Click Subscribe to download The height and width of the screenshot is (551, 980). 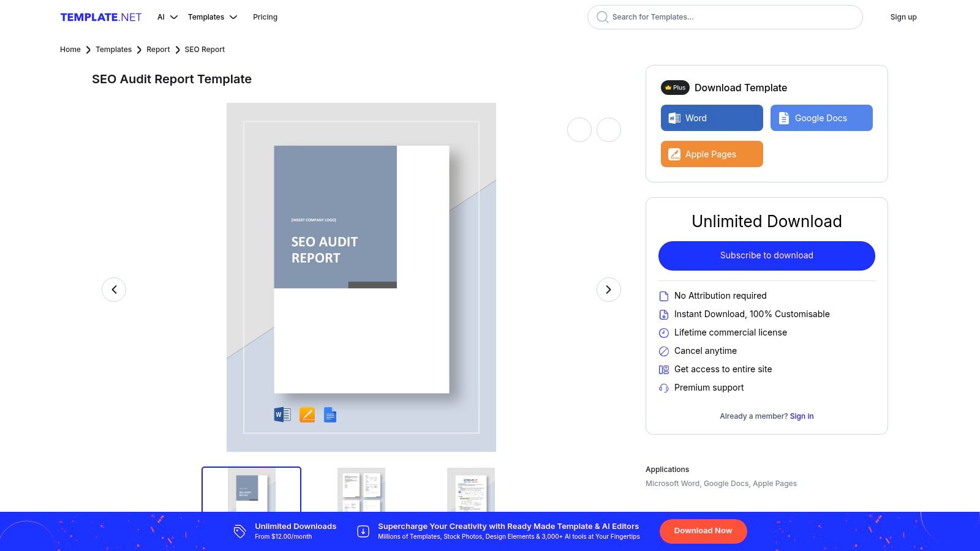coord(766,255)
